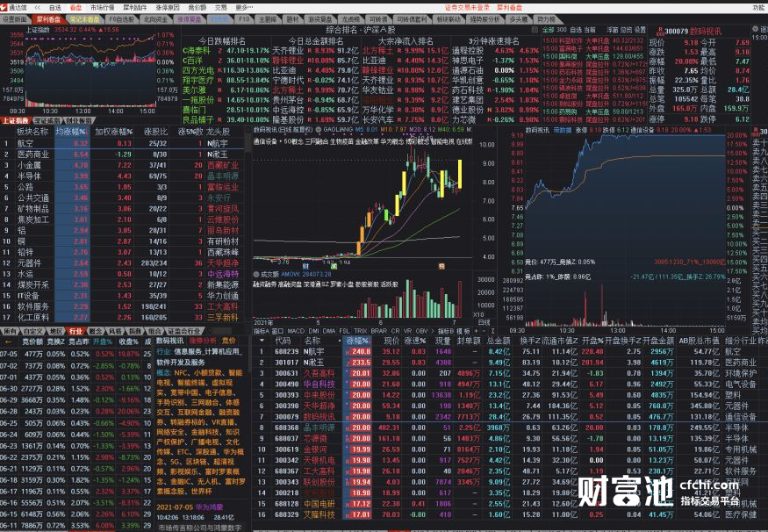Viewport: 768px width, 532px height.
Task: Click the > arrow after OBV indicator
Action: point(433,331)
